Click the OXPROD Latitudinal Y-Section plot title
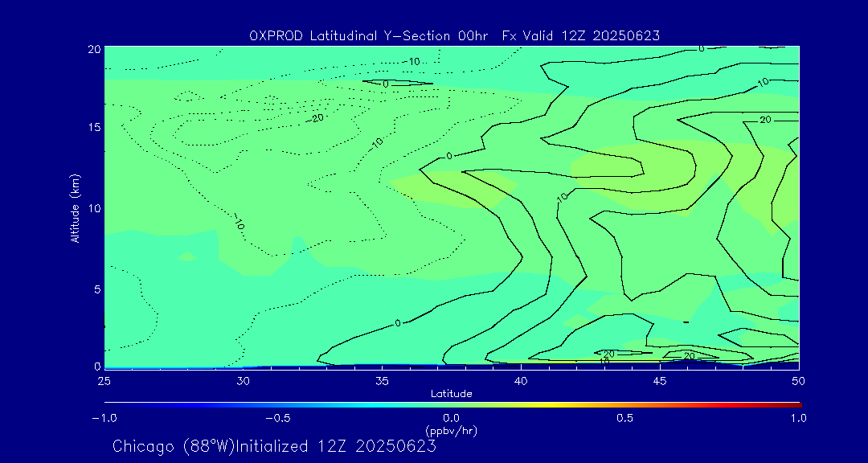Viewport: 868px width, 463px height. tap(454, 35)
